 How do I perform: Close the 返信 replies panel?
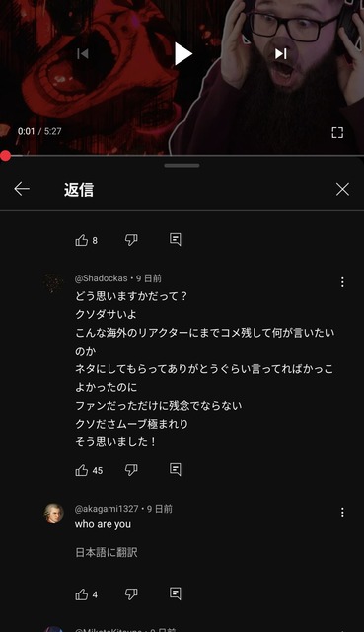[x=342, y=189]
